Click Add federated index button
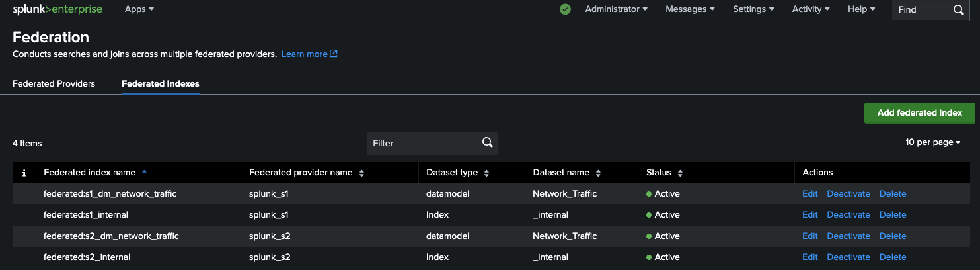 point(919,113)
